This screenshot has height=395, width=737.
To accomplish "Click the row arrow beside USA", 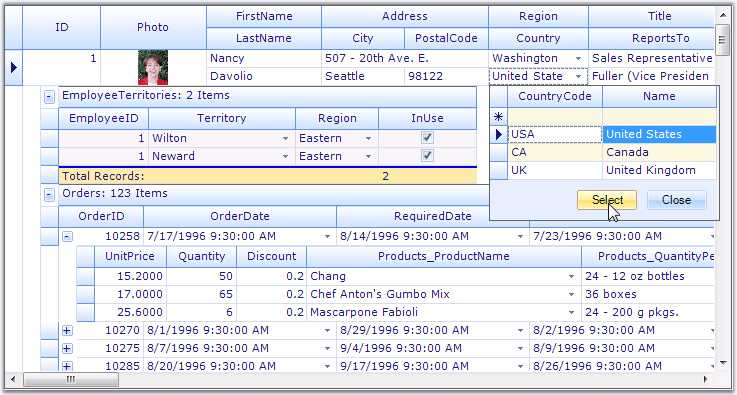I will pyautogui.click(x=499, y=134).
